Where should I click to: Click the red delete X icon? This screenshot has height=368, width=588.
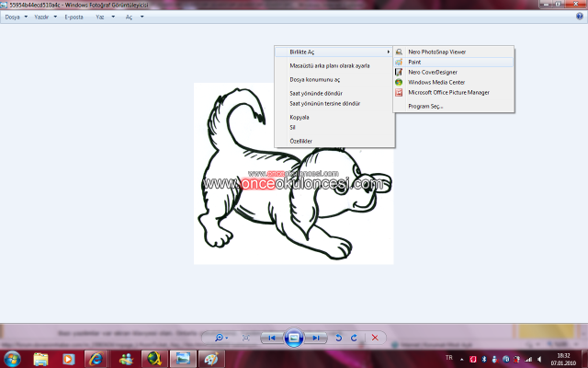pos(375,338)
